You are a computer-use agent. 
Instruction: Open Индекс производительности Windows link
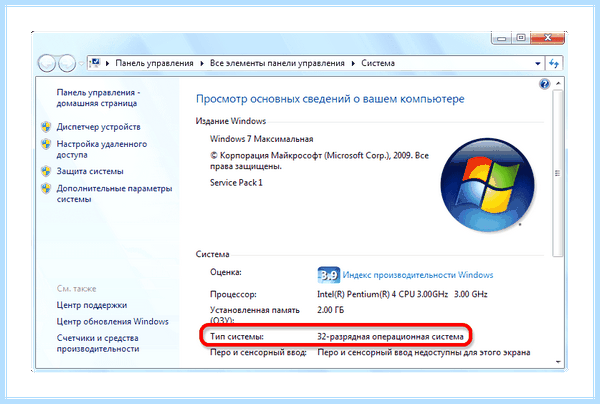[x=418, y=275]
